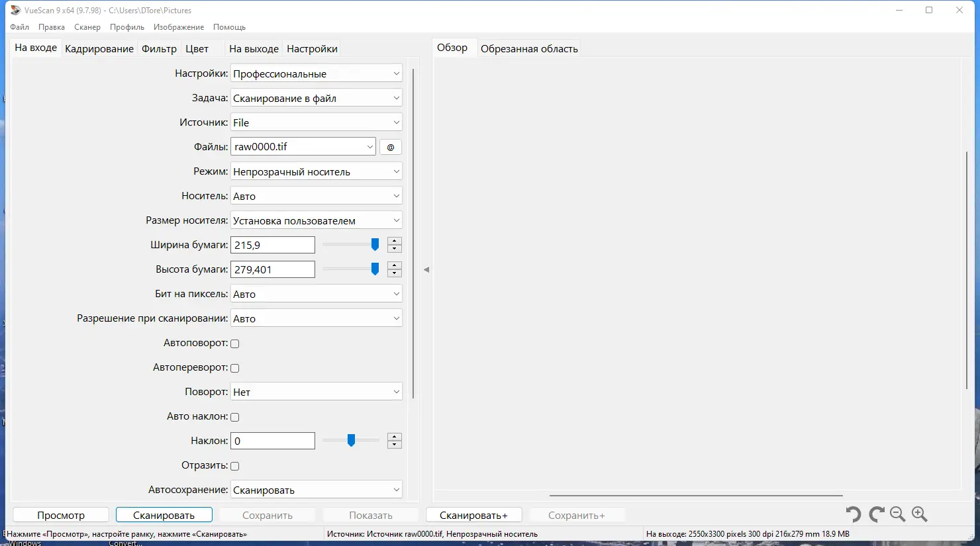Open the Разрешение при сканировании dropdown
Screen dimensions: 980x546
pos(317,318)
